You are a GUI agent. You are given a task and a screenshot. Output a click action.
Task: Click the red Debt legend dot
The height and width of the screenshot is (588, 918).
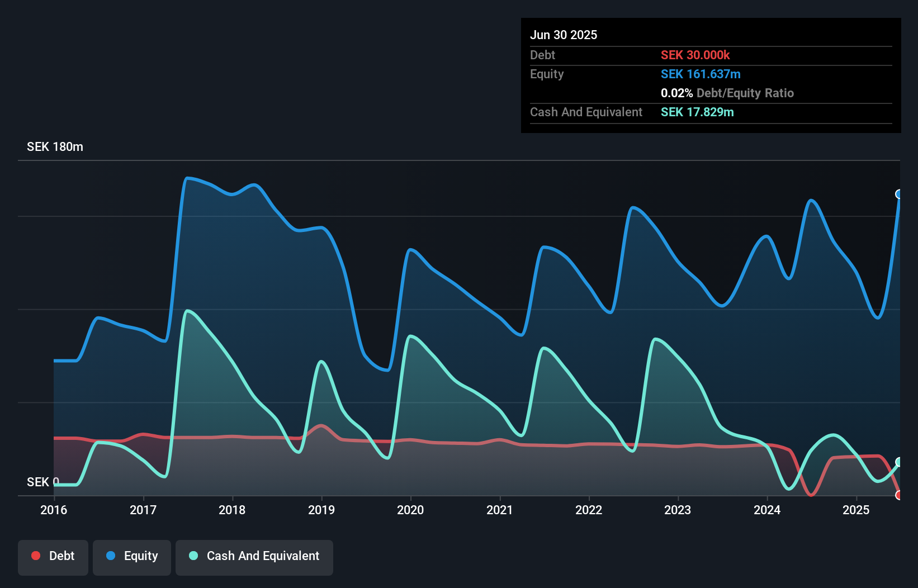pos(35,556)
